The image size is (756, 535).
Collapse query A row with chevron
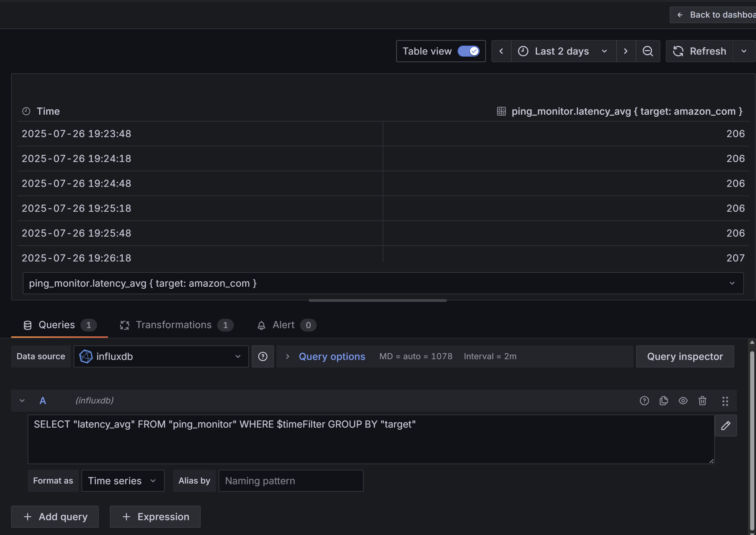pos(22,401)
